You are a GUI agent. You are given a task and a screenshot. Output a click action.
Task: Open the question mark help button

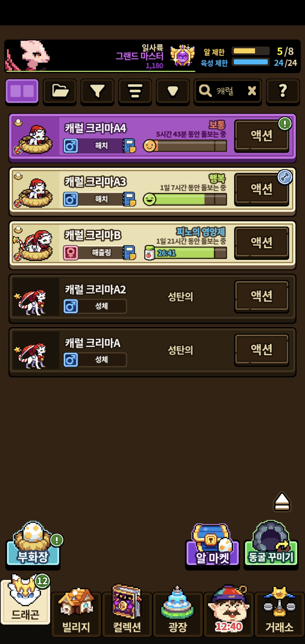click(x=283, y=91)
